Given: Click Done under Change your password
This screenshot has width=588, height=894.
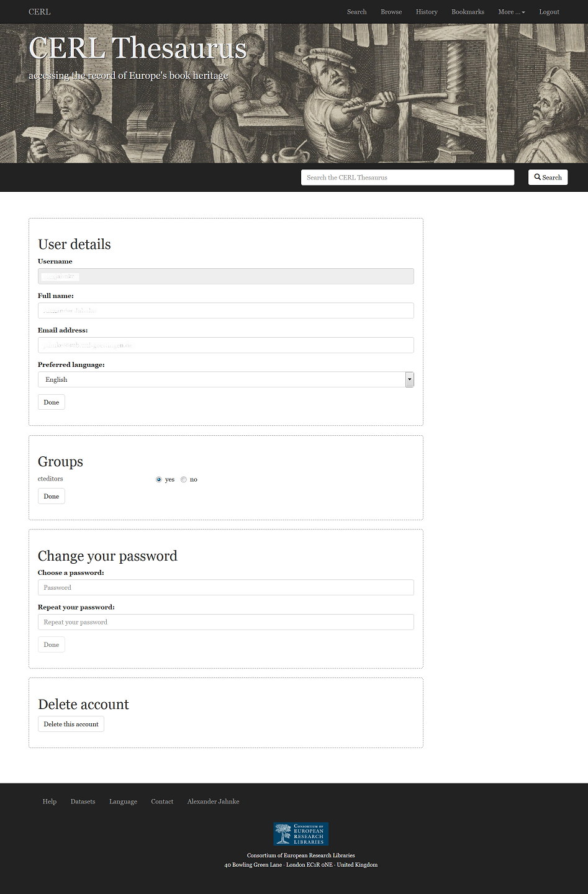Looking at the screenshot, I should coord(52,644).
